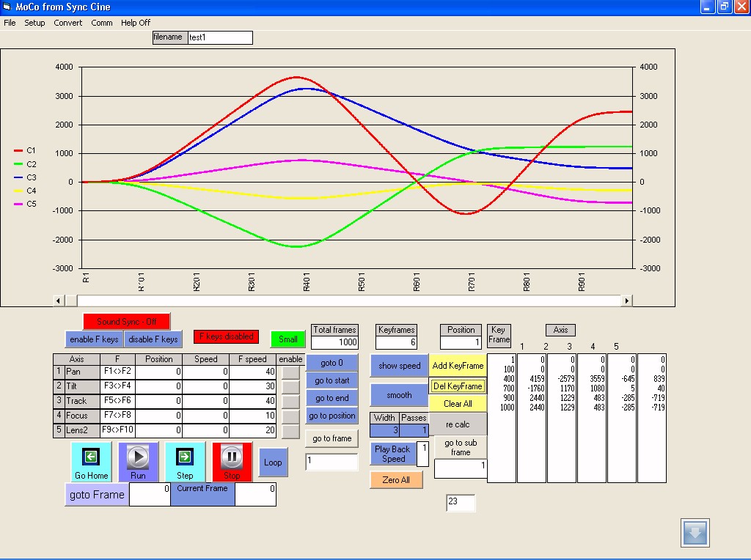The image size is (751, 560).
Task: Toggle the Sound Sync - Off button
Action: [126, 322]
